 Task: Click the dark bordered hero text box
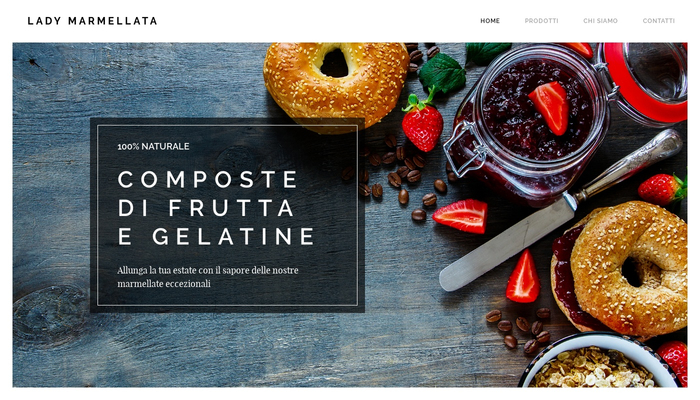click(227, 215)
